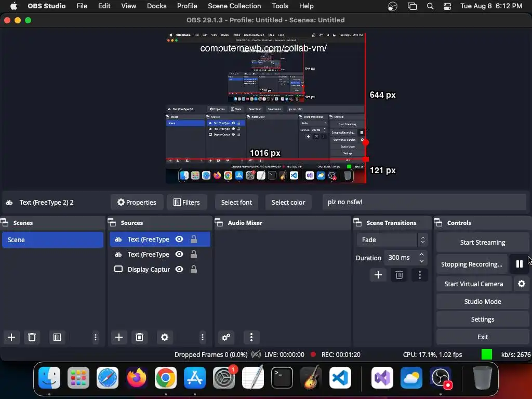
Task: Click the Stopping Recording button
Action: (472, 264)
